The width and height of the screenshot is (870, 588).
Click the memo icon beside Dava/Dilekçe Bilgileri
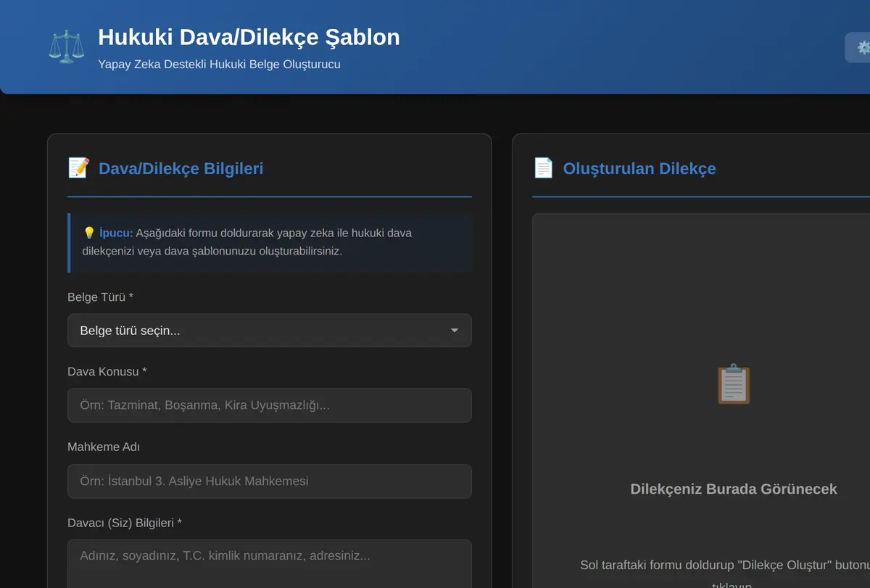pos(78,168)
